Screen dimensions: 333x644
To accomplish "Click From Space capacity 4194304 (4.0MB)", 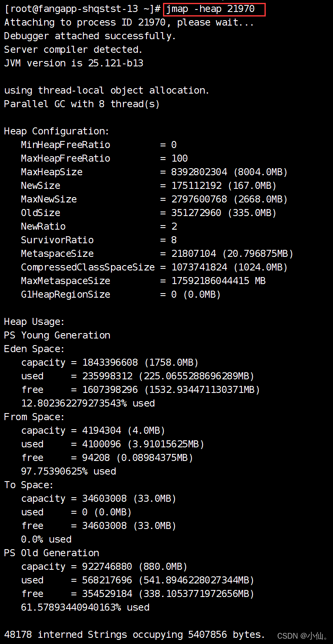I will tap(124, 430).
